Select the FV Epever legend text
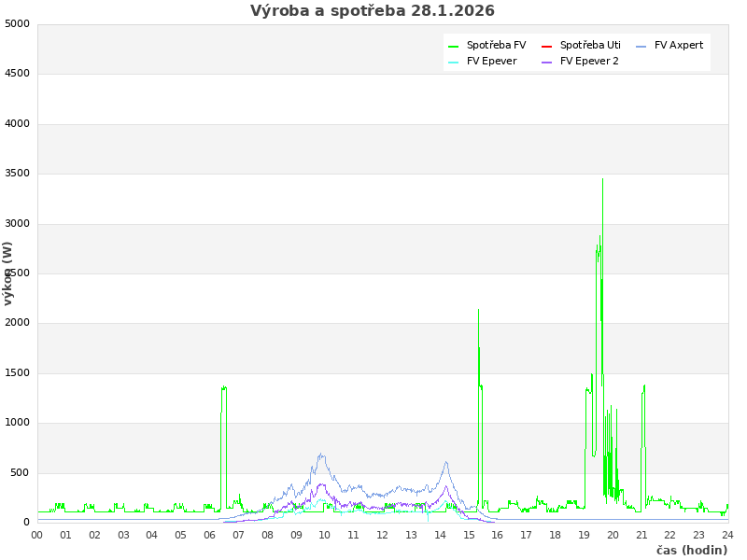The width and height of the screenshot is (747, 560). tap(491, 62)
